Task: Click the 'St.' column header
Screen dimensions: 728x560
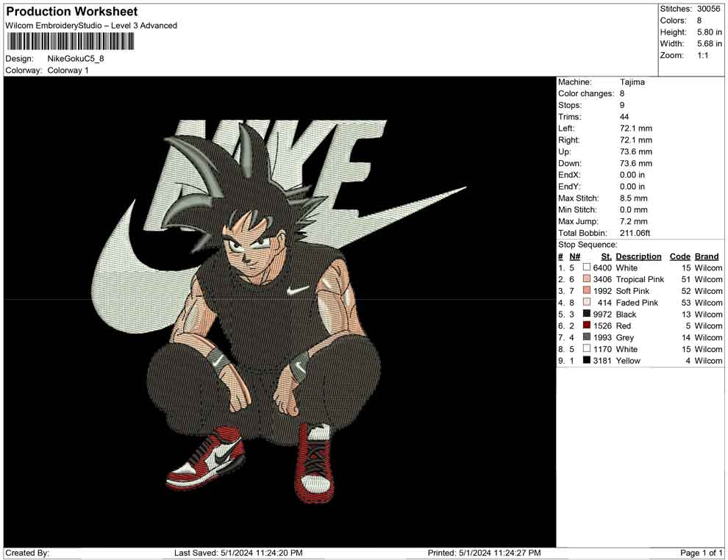Action: tap(607, 256)
